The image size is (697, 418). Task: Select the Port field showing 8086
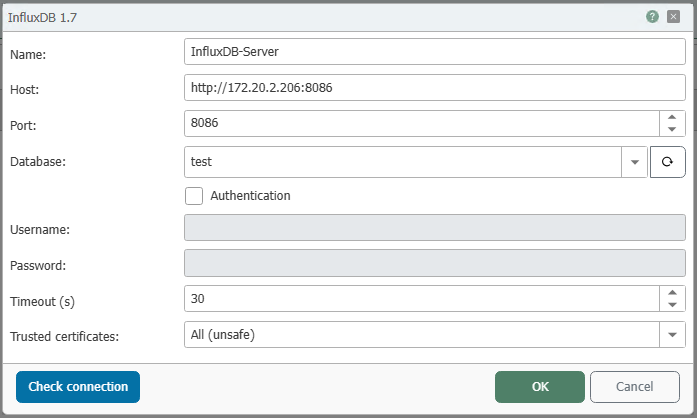(x=422, y=123)
